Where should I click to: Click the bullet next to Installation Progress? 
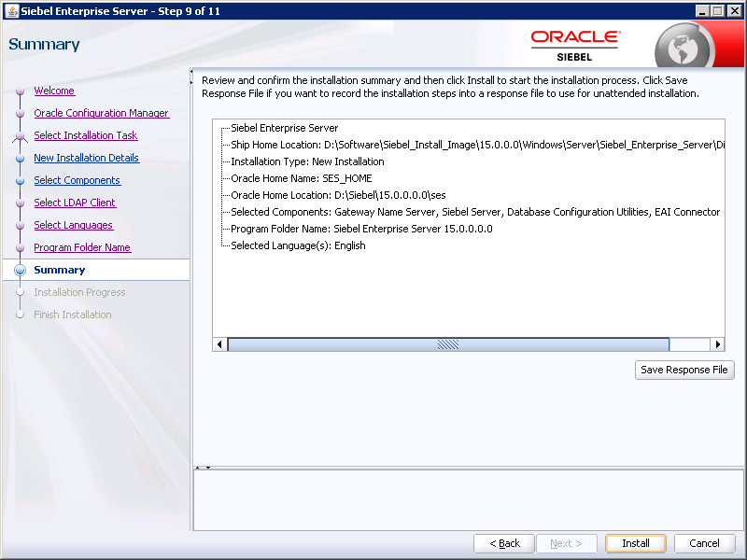tap(20, 292)
